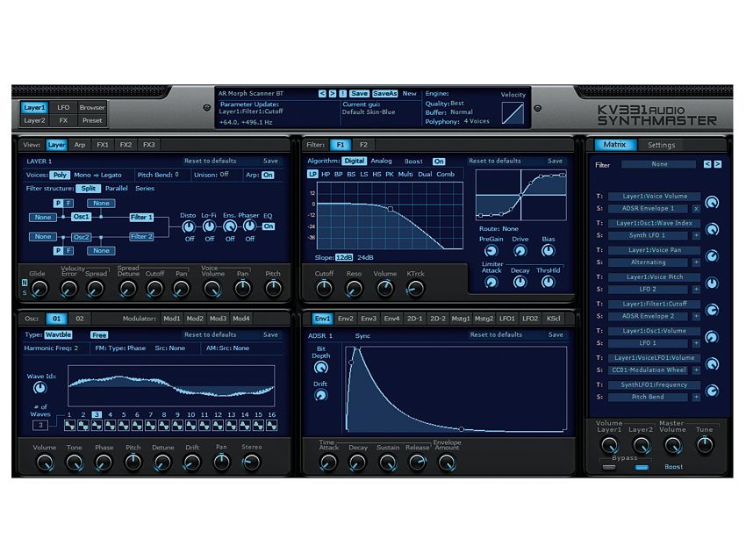Select 24dB filter slope
The width and height of the screenshot is (746, 560).
tap(365, 257)
